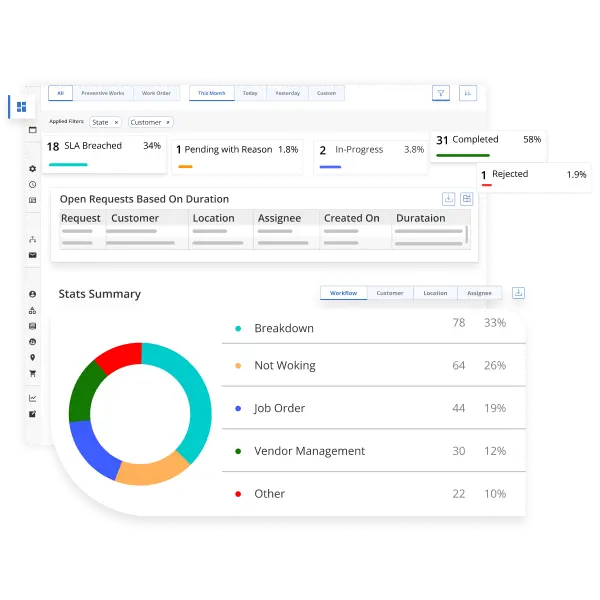
Task: Click the sort icon button beside the filter
Action: click(468, 93)
